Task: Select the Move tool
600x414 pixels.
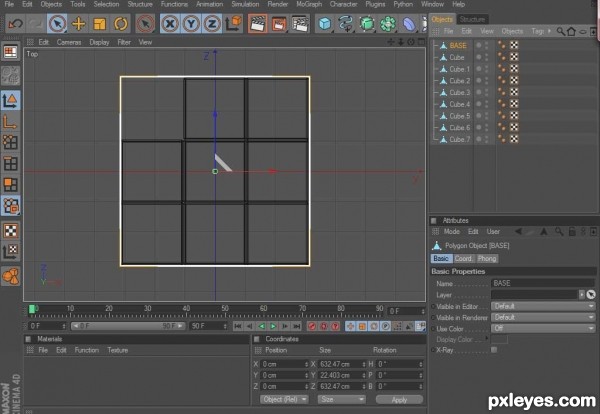Action: click(78, 24)
